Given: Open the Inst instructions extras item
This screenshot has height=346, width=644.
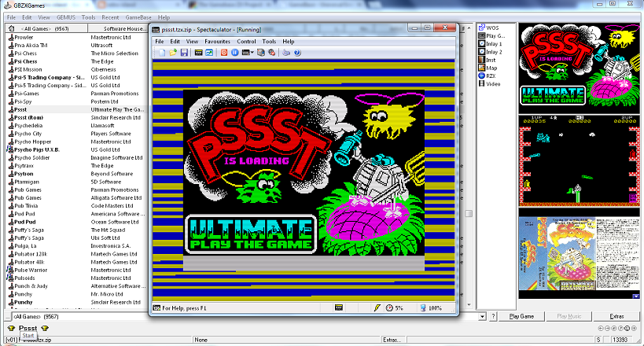Looking at the screenshot, I should point(487,60).
